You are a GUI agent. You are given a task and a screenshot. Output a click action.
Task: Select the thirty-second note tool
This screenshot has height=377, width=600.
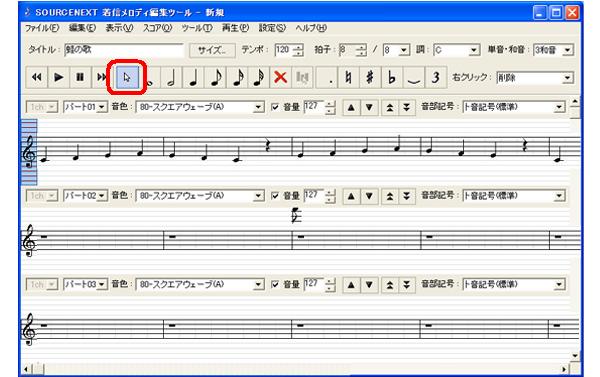point(259,78)
